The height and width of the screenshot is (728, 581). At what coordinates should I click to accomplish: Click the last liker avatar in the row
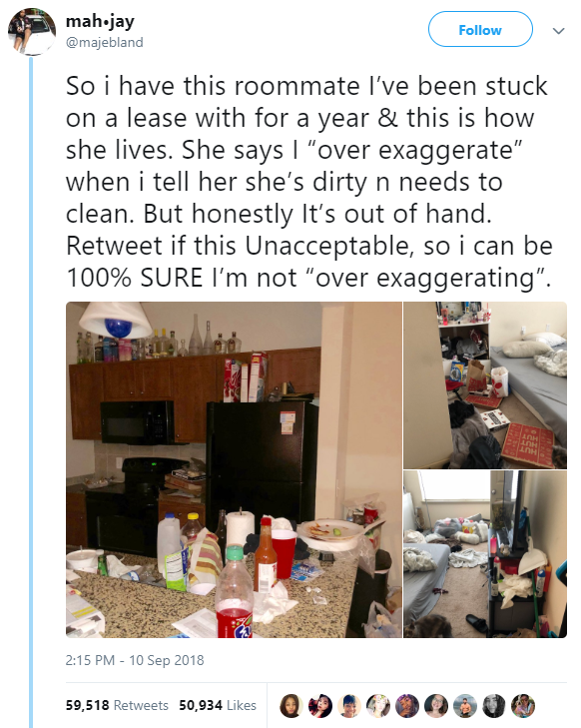tap(523, 706)
